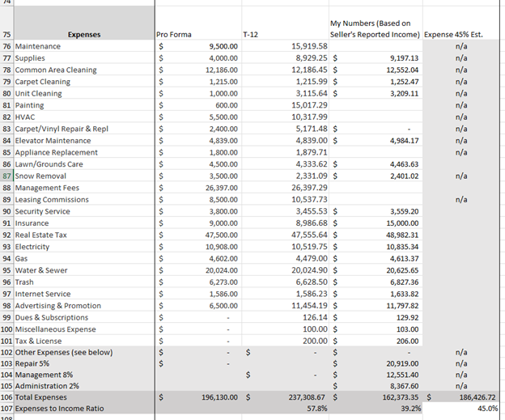Click My Numbers total 162,373.35

376,397
